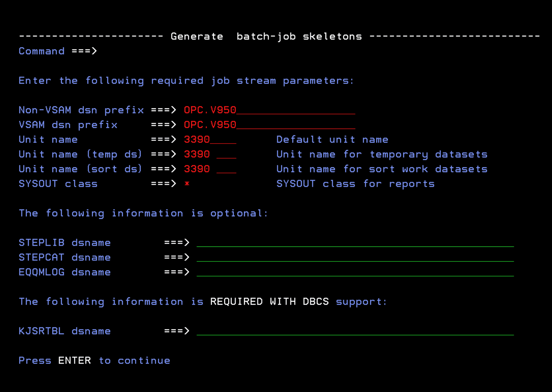Viewport: 552px width, 392px height.
Task: Focus the STEPCAT dsname entry line
Action: 355,258
